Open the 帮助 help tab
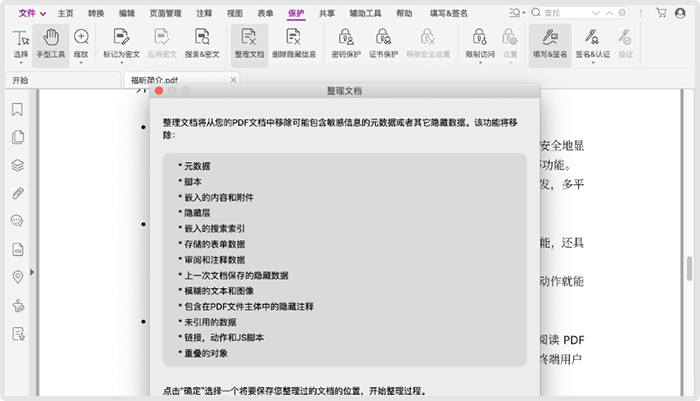The width and height of the screenshot is (700, 401). 404,13
